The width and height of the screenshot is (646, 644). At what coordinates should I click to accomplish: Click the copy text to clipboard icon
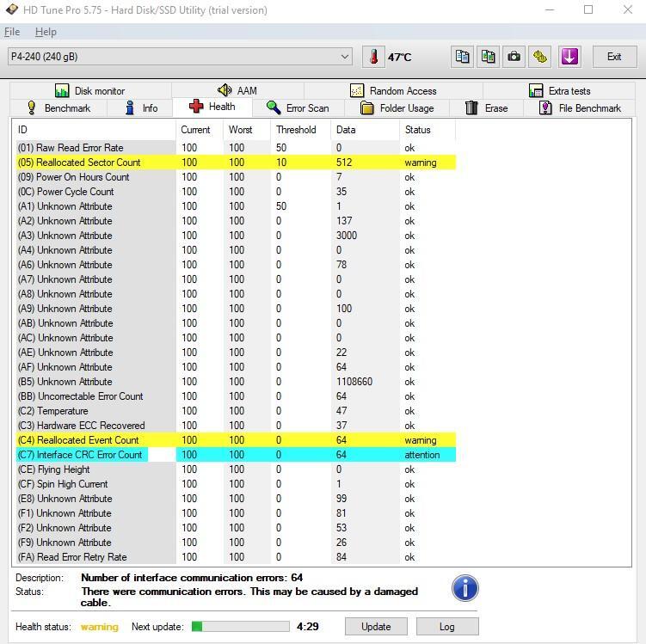point(462,57)
